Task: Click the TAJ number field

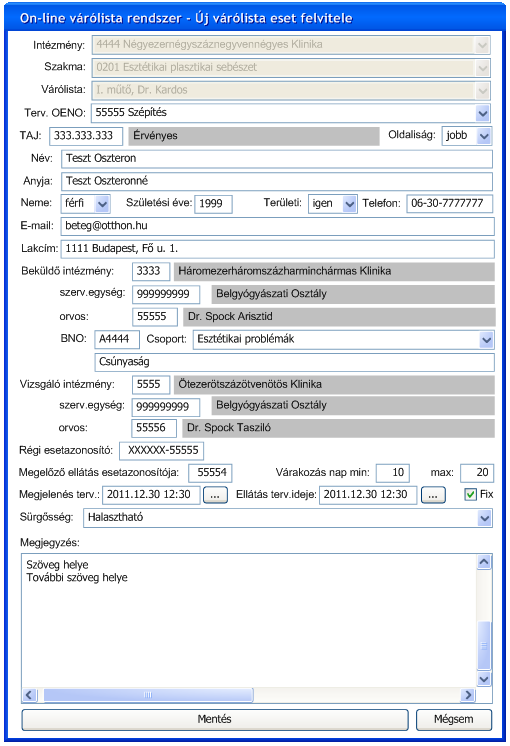Action: 86,136
